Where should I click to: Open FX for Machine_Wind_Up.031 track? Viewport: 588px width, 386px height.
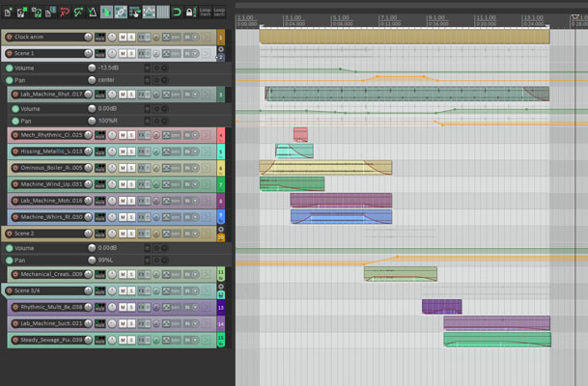click(x=142, y=184)
